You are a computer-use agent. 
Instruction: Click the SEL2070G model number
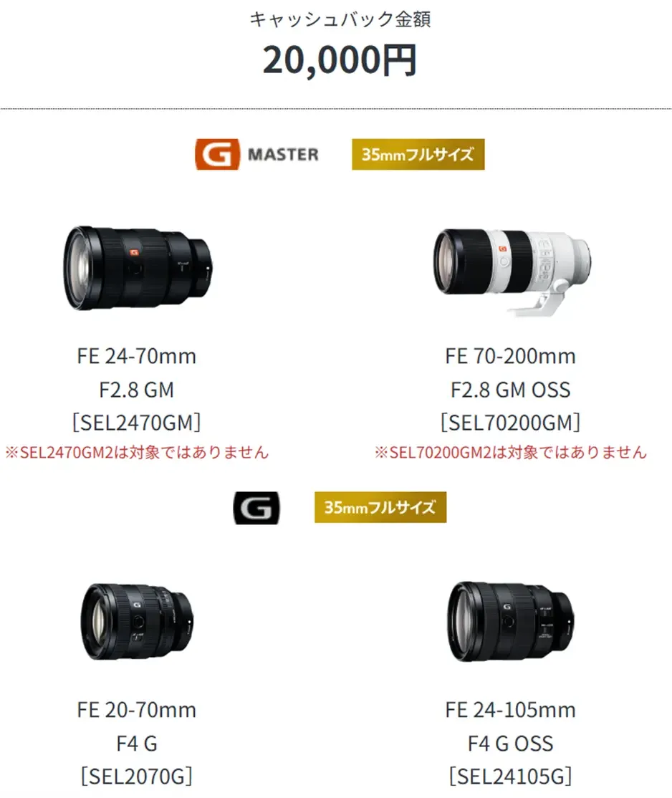pos(136,776)
